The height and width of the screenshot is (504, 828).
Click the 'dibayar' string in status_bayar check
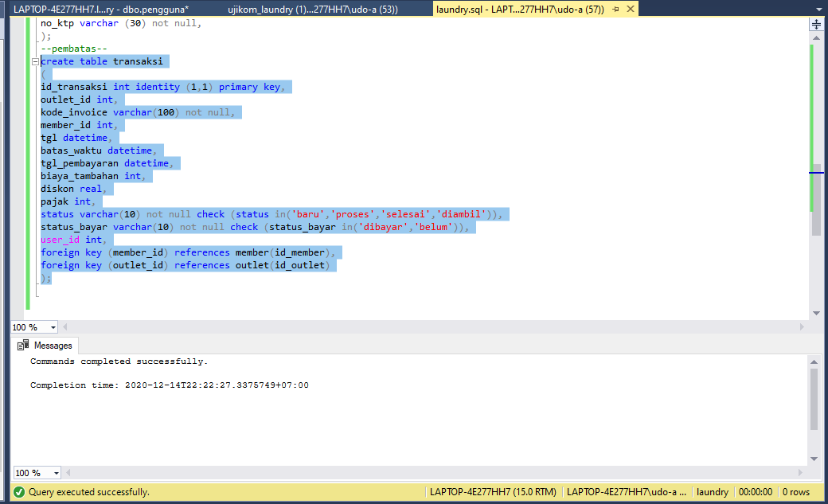(383, 227)
